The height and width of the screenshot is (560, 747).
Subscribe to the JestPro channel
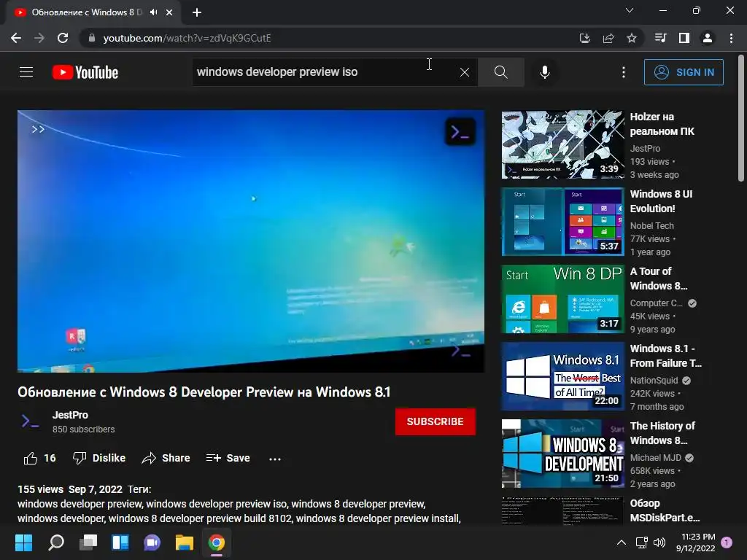[436, 421]
